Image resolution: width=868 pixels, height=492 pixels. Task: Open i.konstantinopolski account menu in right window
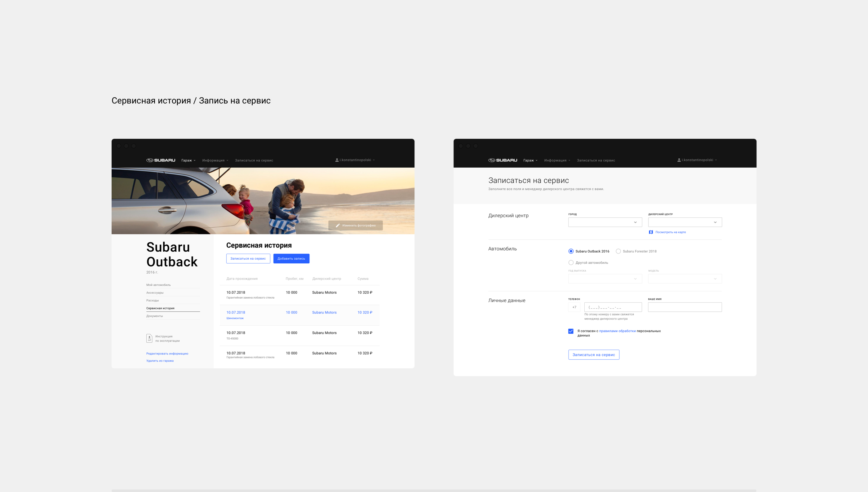(x=697, y=160)
